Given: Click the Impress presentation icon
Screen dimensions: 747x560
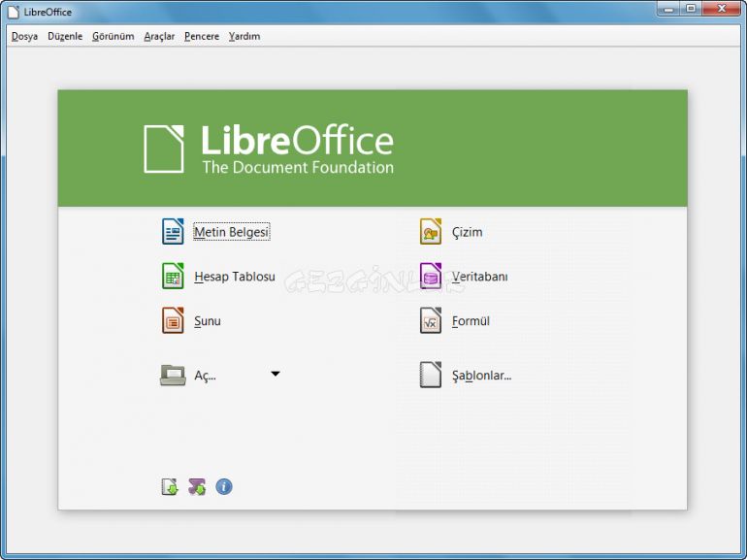Looking at the screenshot, I should click(x=173, y=320).
